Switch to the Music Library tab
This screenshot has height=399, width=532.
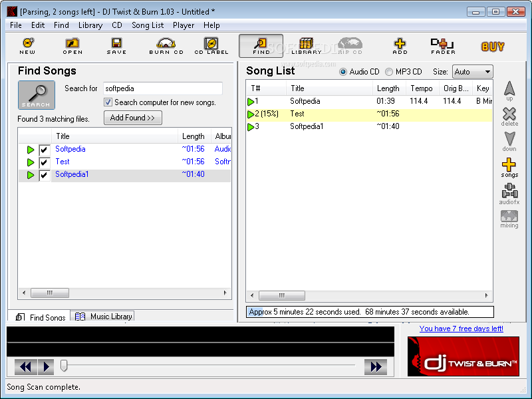[103, 317]
